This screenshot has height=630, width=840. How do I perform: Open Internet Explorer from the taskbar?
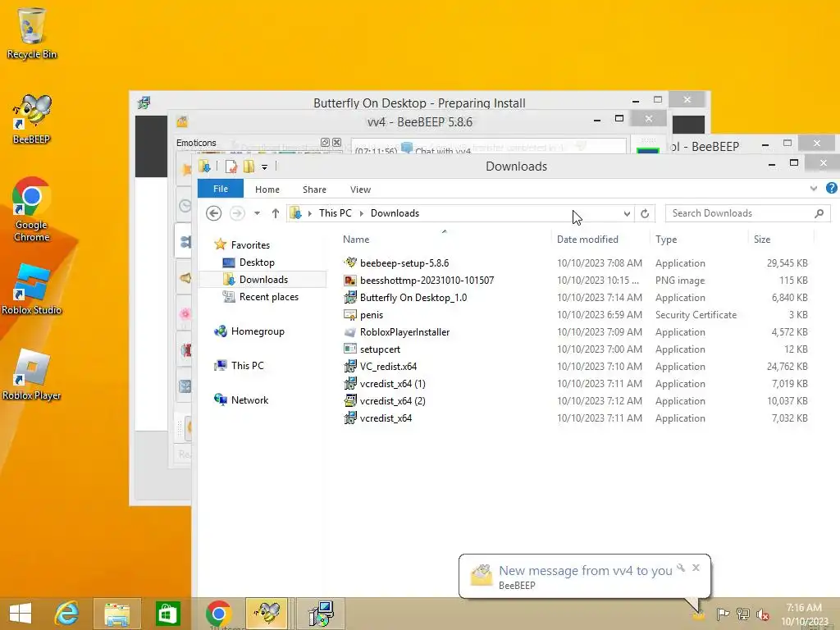67,614
